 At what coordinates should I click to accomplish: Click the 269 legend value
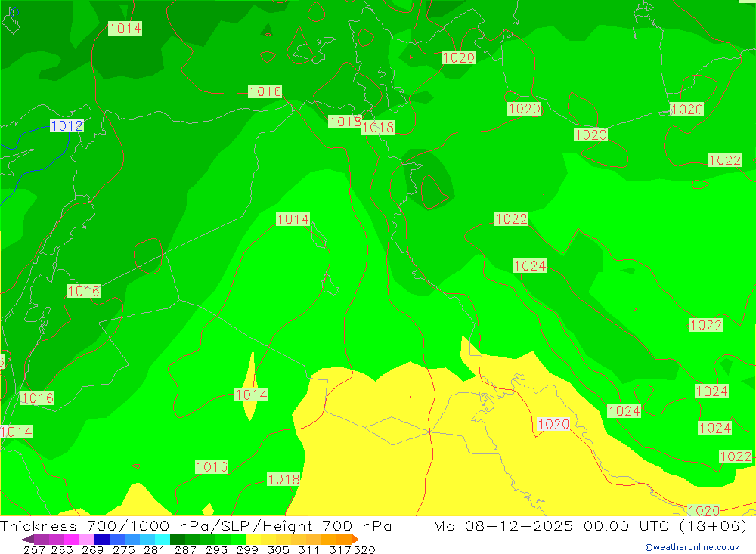pos(92,549)
